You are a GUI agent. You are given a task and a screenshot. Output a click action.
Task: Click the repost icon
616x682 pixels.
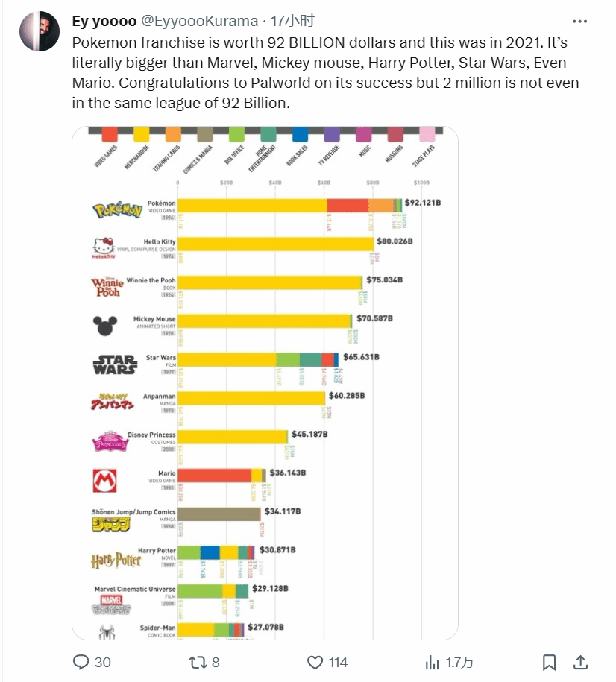coord(195,662)
